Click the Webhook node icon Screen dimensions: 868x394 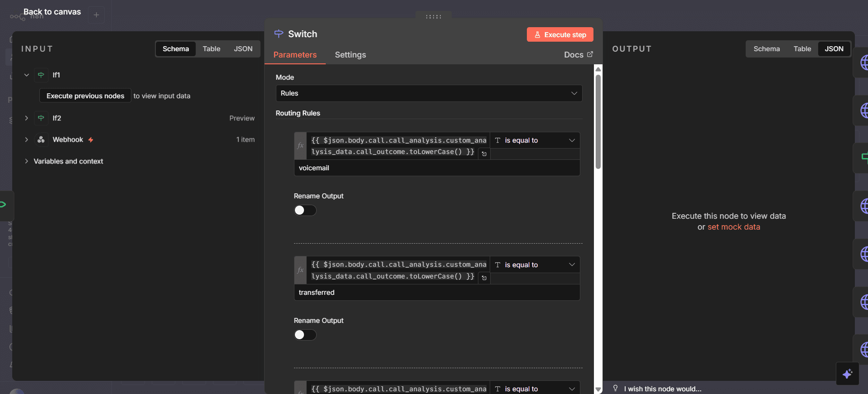41,139
